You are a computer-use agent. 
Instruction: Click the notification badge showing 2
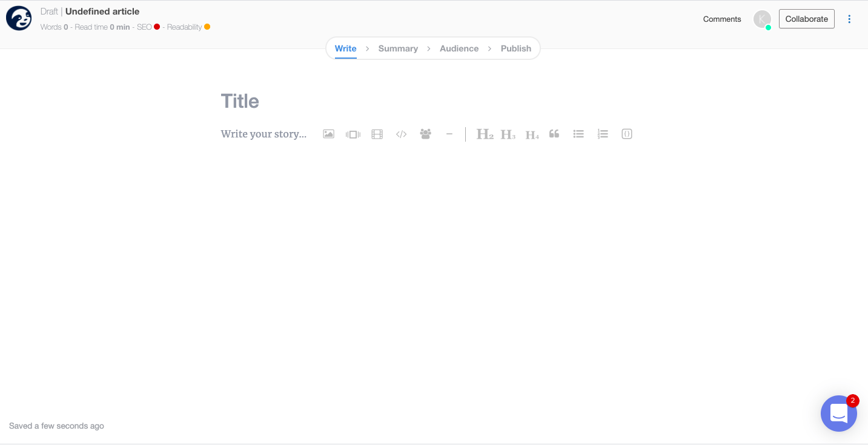[x=853, y=400]
